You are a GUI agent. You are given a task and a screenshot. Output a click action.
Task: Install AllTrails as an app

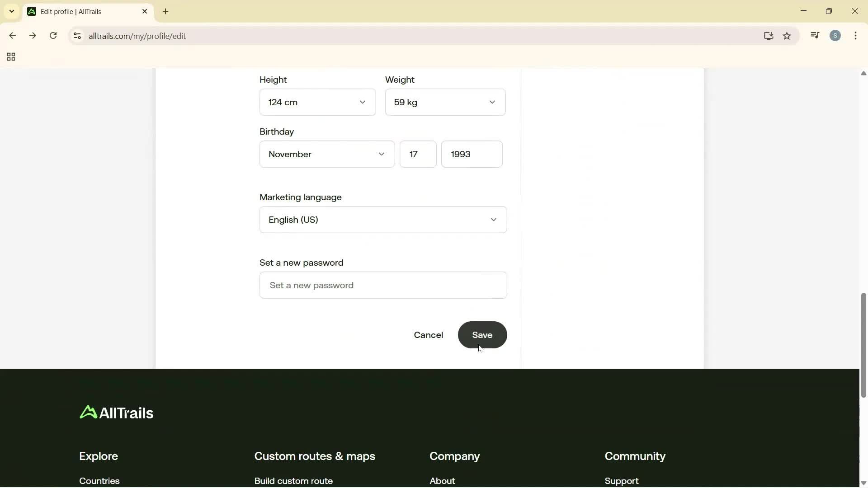(769, 36)
